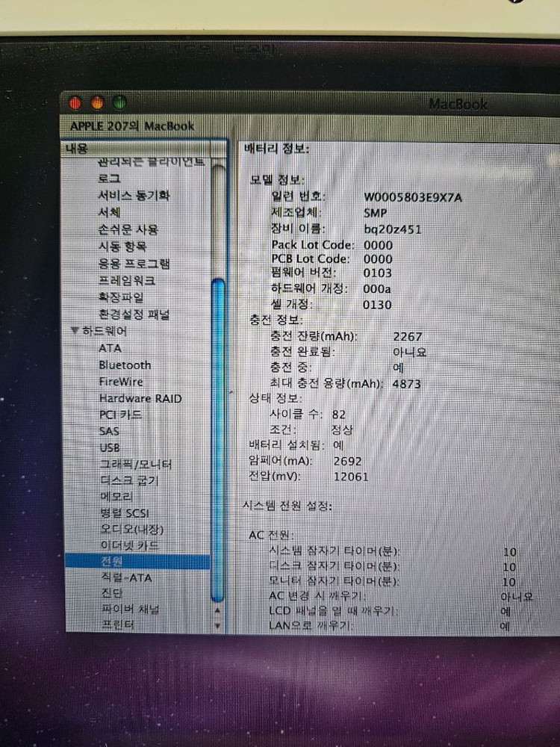Open 그래픽/모니터 entry
Image resolution: width=560 pixels, height=747 pixels.
coord(136,465)
